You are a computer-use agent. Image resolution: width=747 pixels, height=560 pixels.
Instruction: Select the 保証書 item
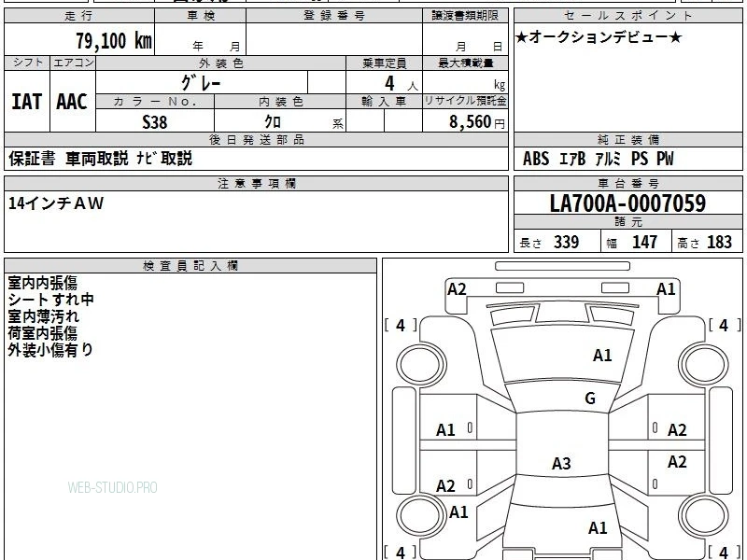(x=32, y=158)
